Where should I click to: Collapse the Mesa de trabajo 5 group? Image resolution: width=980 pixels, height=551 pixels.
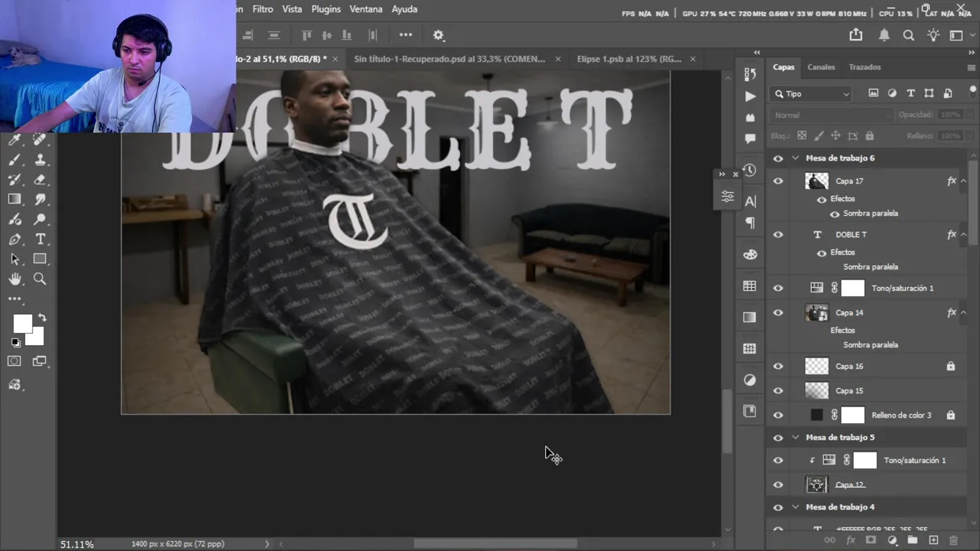(795, 438)
